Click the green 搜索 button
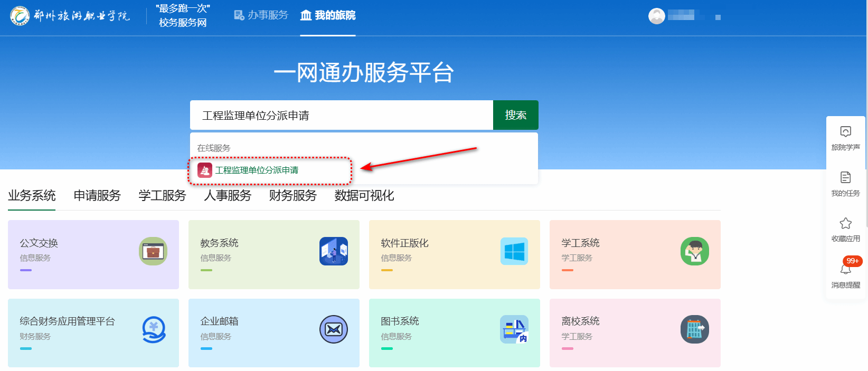Viewport: 868px width, 371px height. point(515,115)
